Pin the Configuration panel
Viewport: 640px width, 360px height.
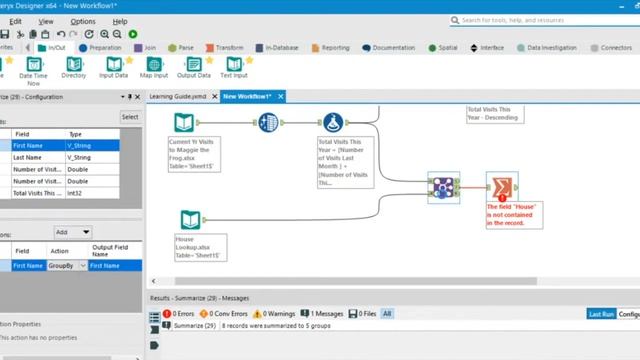[x=130, y=97]
